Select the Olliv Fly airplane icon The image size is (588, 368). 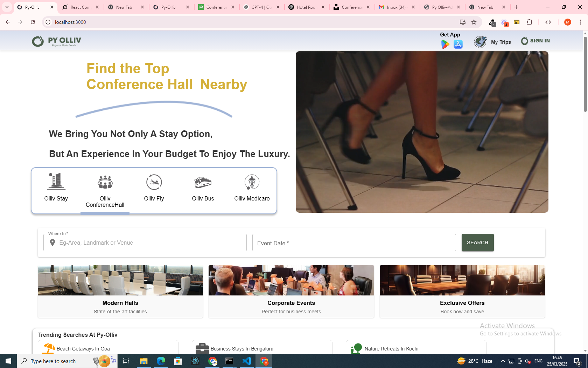click(x=154, y=182)
